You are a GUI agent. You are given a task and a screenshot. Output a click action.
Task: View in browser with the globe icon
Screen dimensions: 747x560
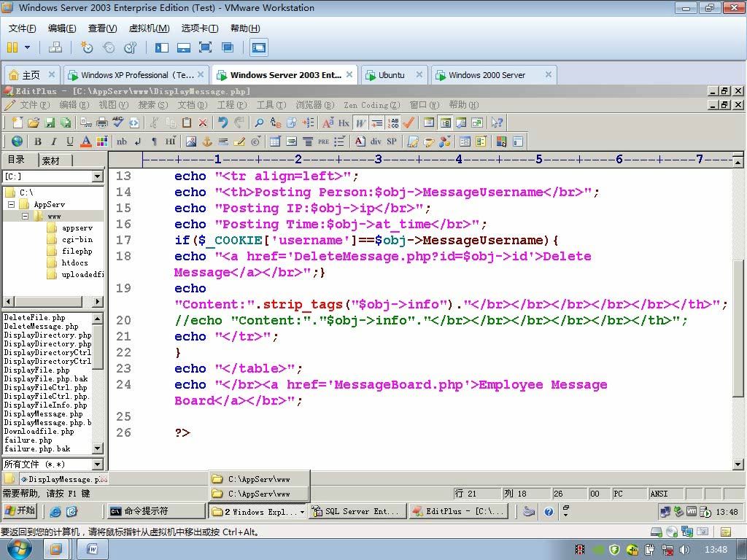(x=18, y=141)
